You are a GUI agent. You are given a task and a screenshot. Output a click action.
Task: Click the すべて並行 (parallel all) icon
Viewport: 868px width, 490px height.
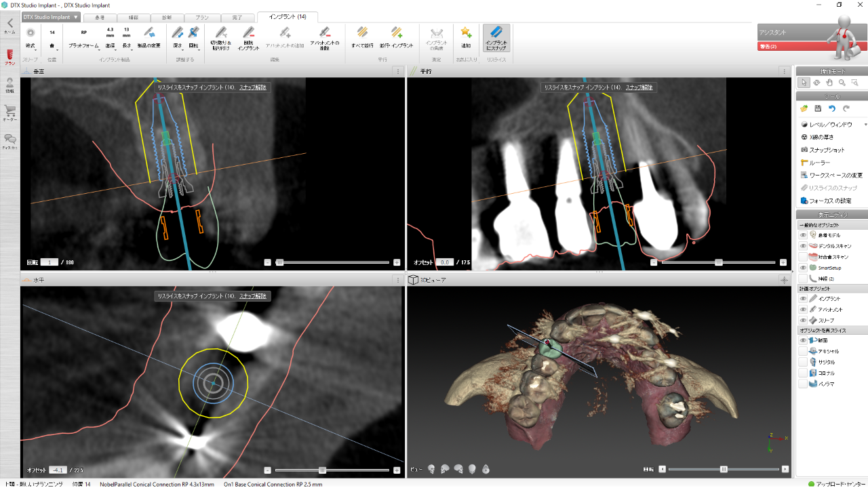362,33
